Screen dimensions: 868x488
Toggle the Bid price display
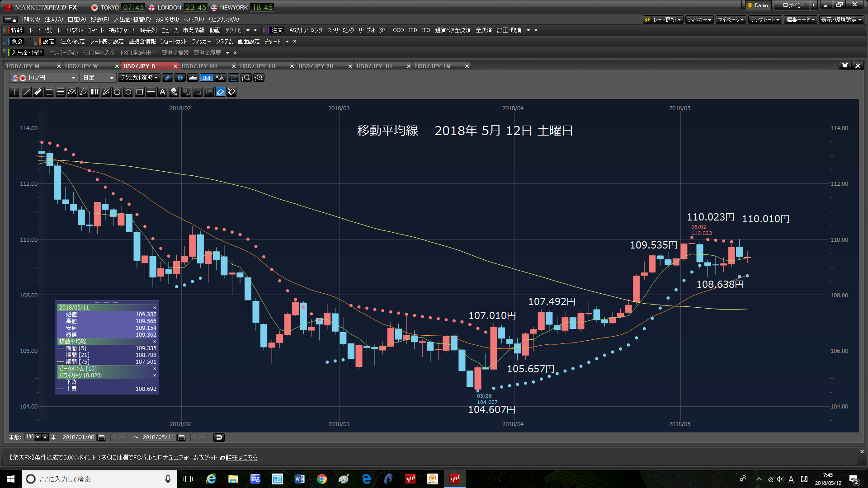click(206, 78)
